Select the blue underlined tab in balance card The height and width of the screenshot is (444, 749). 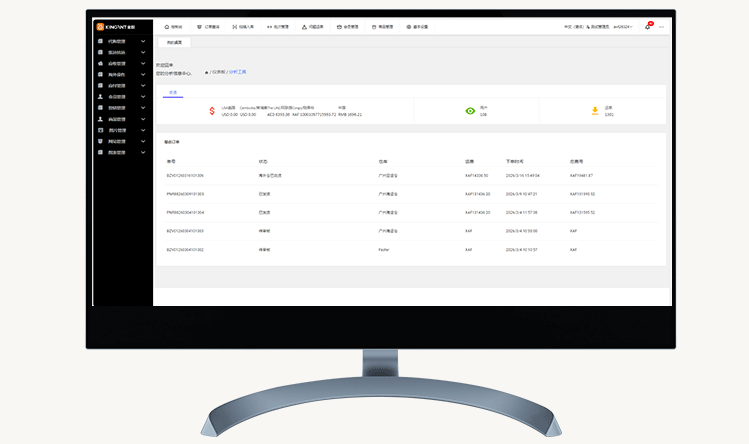click(172, 92)
